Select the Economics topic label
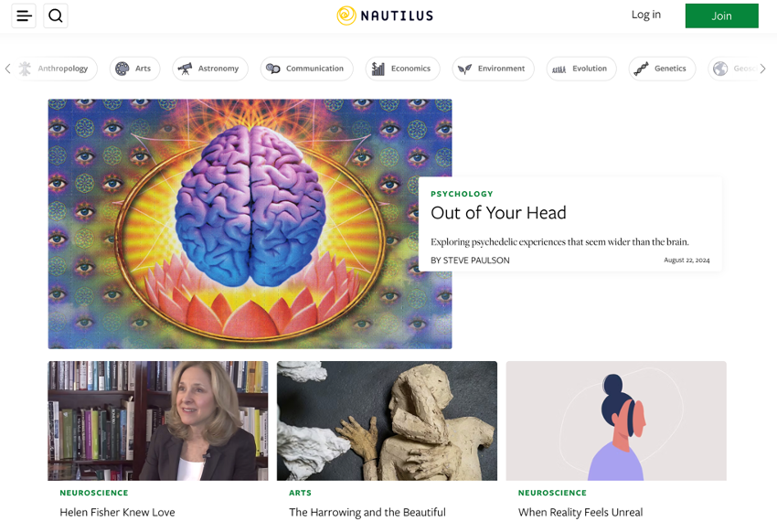The height and width of the screenshot is (532, 777). [410, 69]
